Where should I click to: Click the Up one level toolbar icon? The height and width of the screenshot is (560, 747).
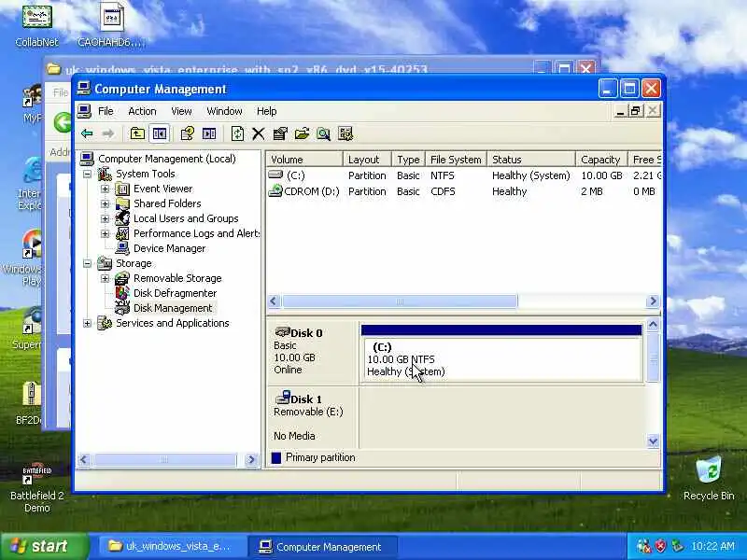(x=137, y=133)
